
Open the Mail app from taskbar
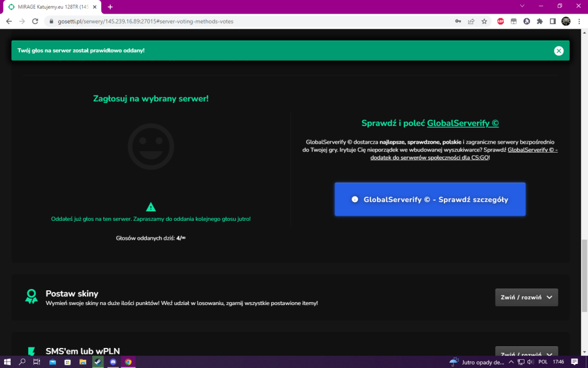coord(52,362)
